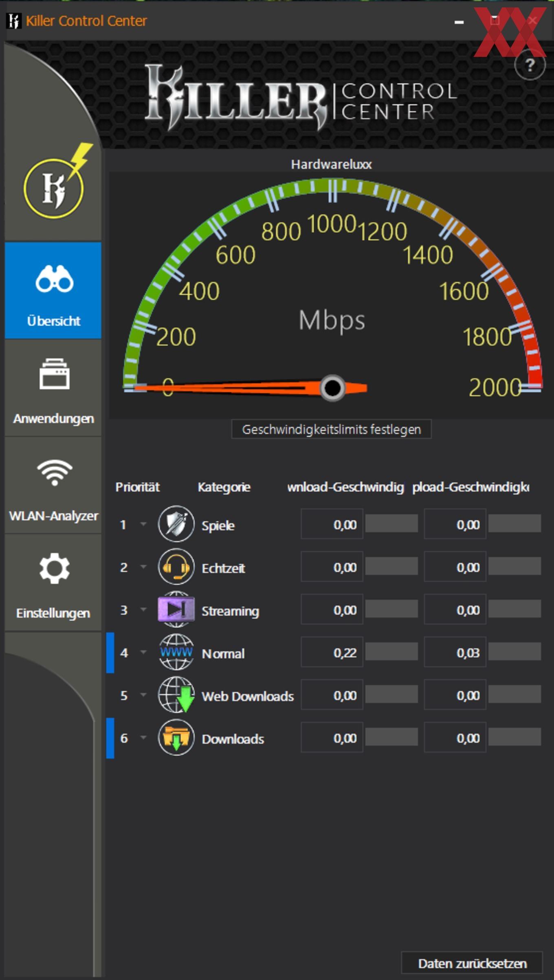This screenshot has width=554, height=980.
Task: Switch to the WLAN-Analyzer tab
Action: (53, 486)
